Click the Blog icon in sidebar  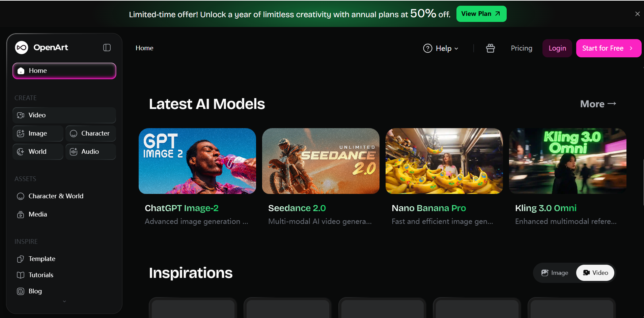tap(21, 291)
